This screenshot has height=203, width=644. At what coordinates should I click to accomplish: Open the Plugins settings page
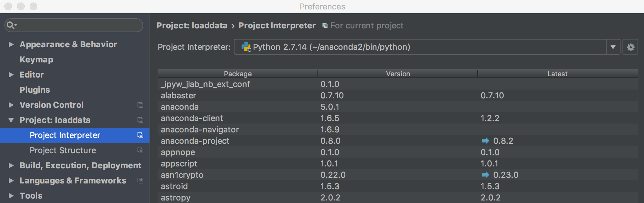tap(35, 90)
